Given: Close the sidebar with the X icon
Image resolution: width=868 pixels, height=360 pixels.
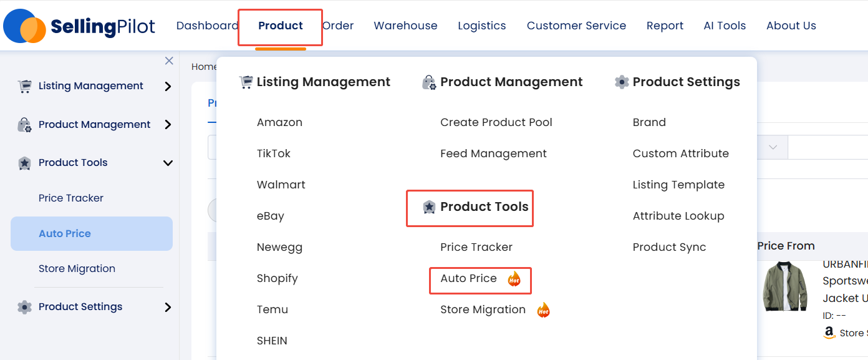Looking at the screenshot, I should (169, 61).
